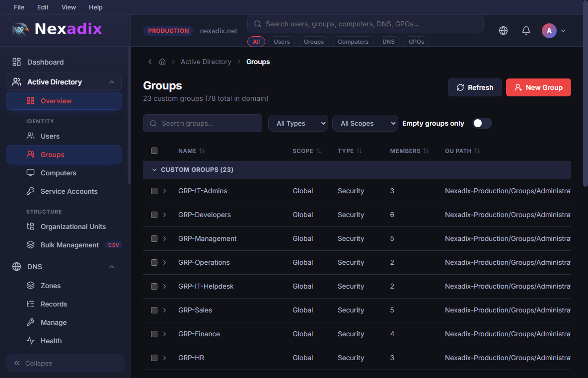
Task: Click the Search groups input field
Action: pos(203,123)
